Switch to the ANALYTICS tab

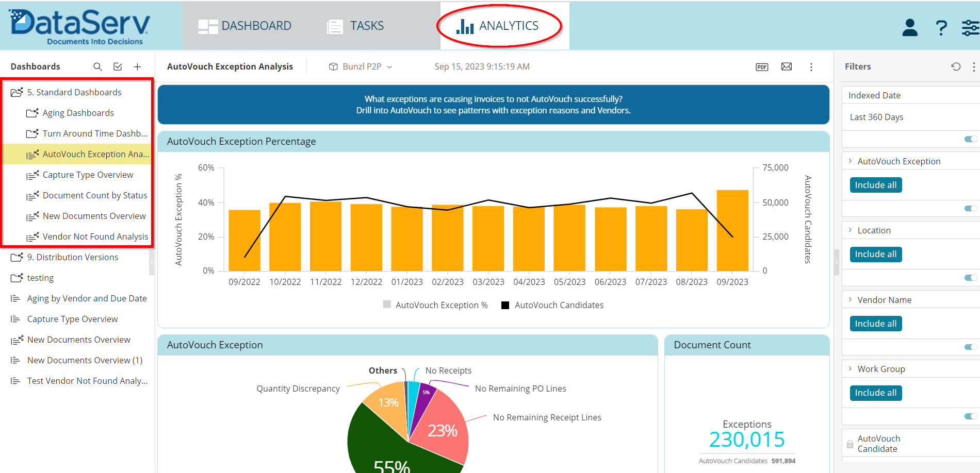click(498, 26)
